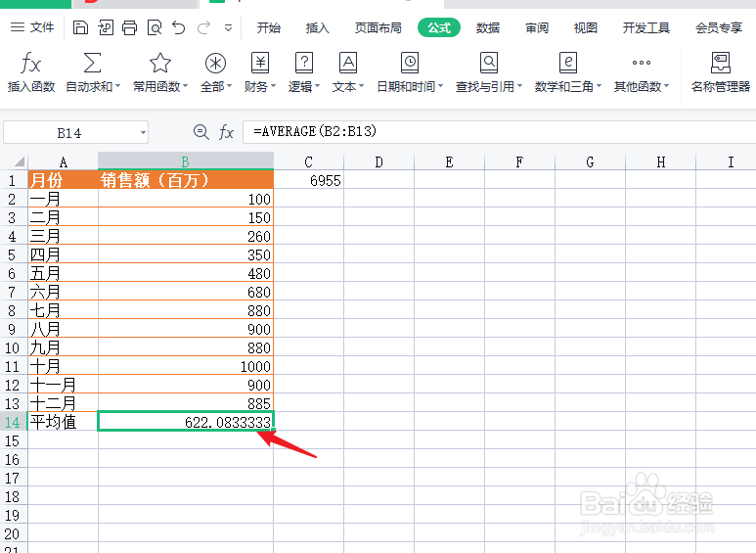The height and width of the screenshot is (553, 756).
Task: Open 逻辑 functions icon
Action: coord(304,63)
